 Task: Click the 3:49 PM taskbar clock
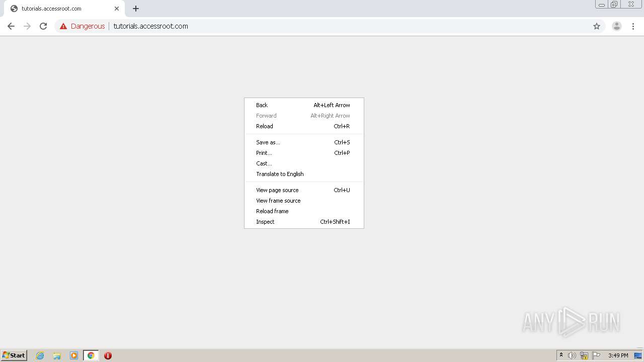[618, 355]
